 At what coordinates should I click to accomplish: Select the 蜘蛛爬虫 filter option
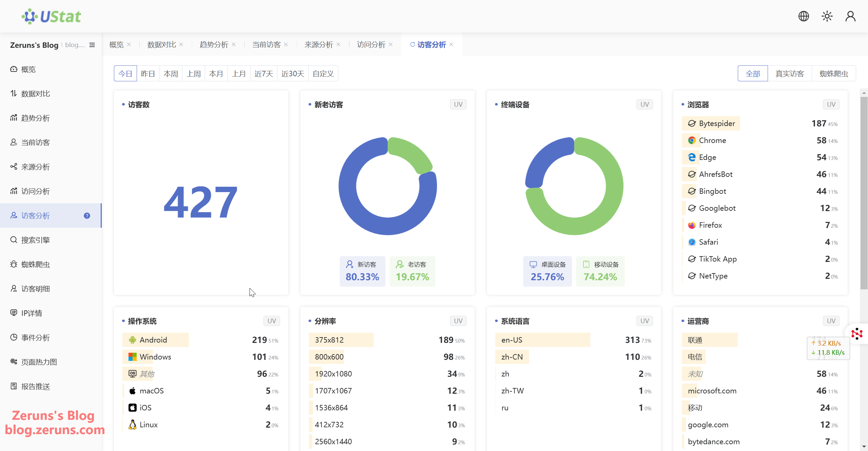coord(834,74)
